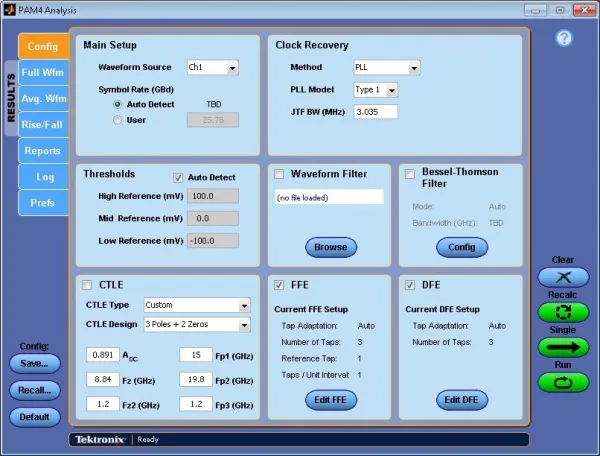Toggle the Thresholds Auto Detect checkbox
This screenshot has height=456, width=600.
point(179,177)
